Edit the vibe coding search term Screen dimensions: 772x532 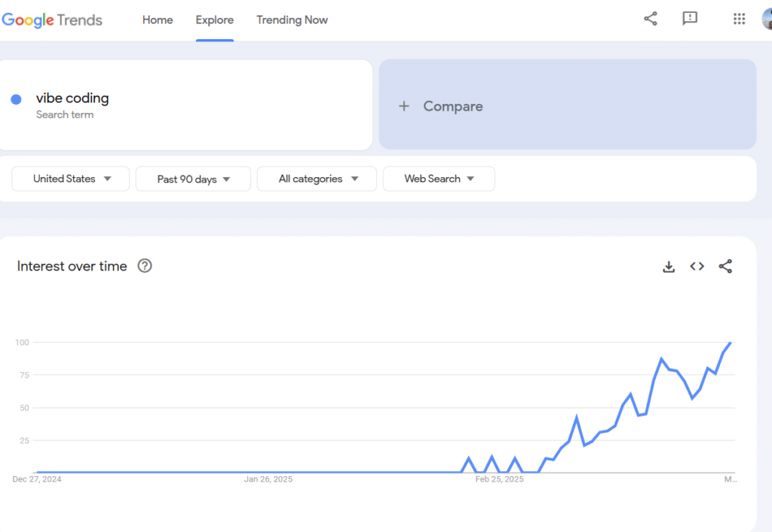click(x=72, y=99)
